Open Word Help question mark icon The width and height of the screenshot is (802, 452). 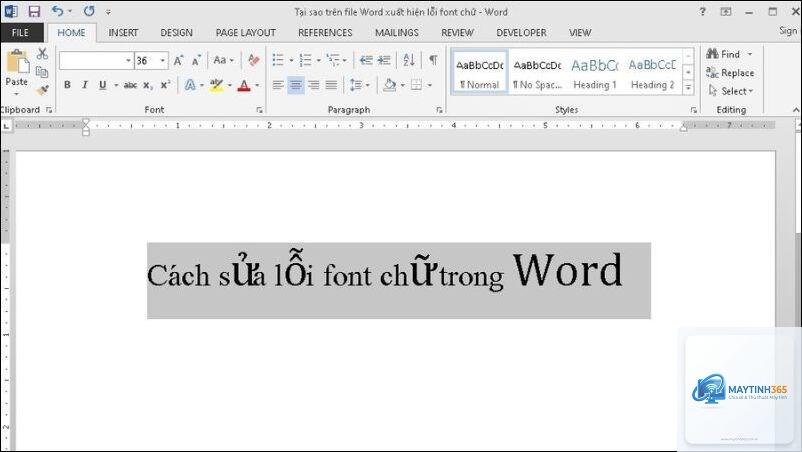pyautogui.click(x=702, y=11)
